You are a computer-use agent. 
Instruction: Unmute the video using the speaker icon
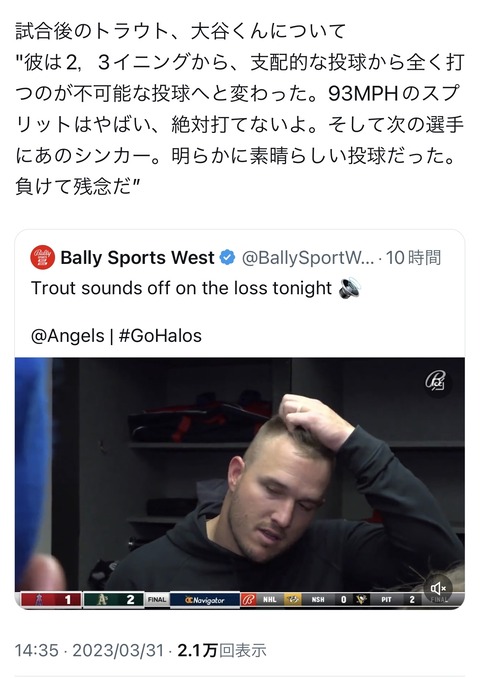pyautogui.click(x=438, y=588)
